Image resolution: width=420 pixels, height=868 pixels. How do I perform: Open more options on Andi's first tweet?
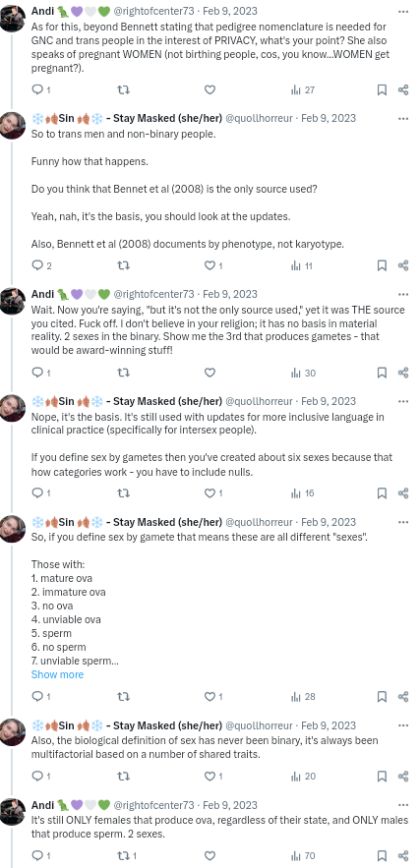(x=403, y=11)
